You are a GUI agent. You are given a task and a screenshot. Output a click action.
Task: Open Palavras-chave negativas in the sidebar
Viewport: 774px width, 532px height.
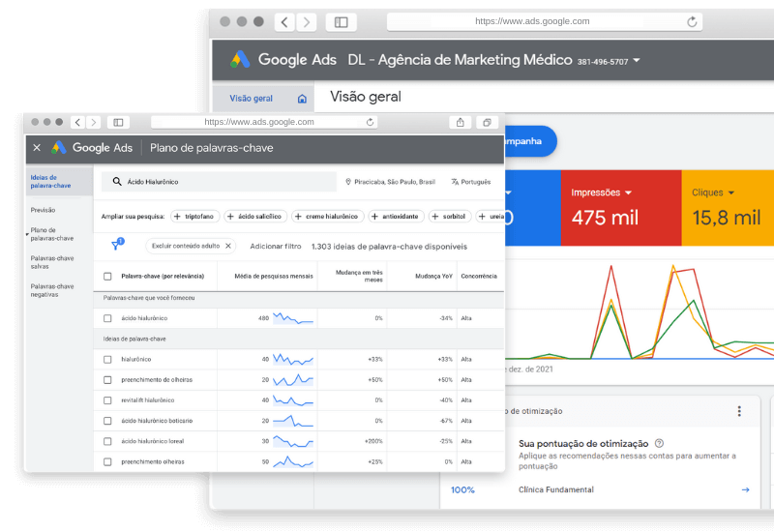52,290
